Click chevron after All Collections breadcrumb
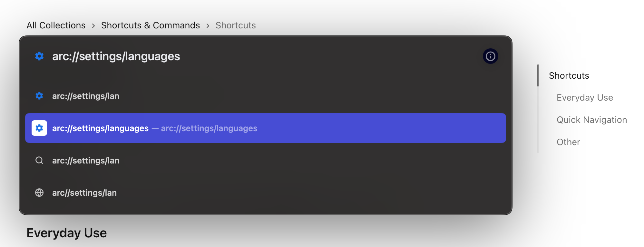This screenshot has width=644, height=247. coord(93,25)
